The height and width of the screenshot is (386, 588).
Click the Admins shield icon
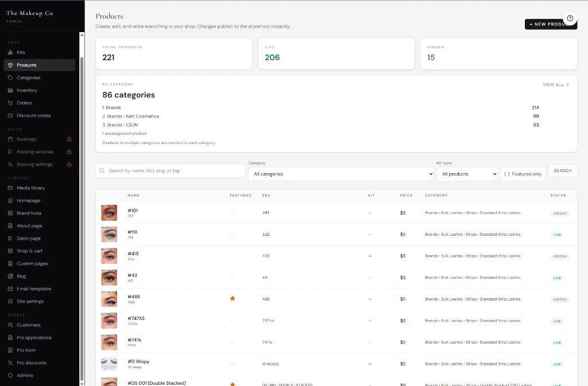click(10, 376)
